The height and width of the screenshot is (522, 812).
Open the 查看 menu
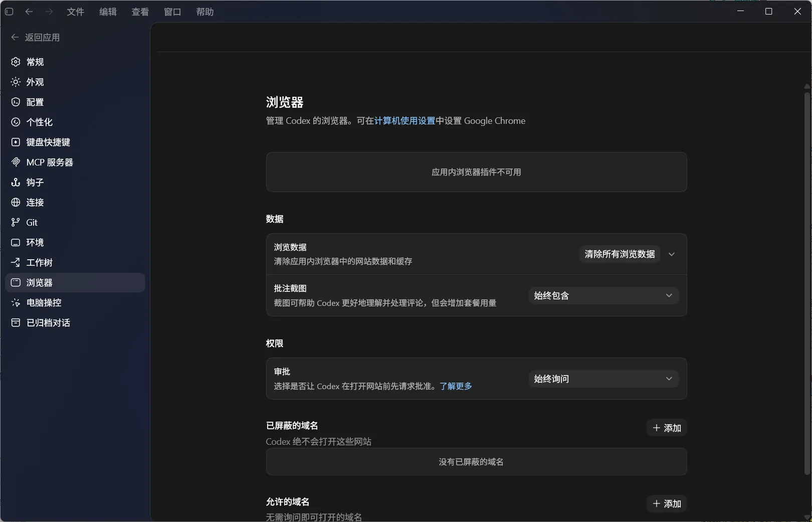(x=140, y=12)
